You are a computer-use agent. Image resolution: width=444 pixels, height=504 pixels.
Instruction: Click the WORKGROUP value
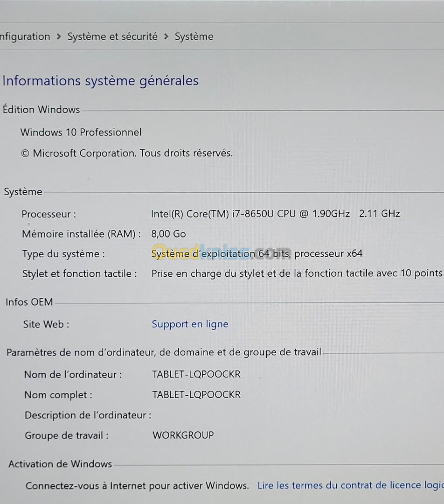click(x=183, y=435)
